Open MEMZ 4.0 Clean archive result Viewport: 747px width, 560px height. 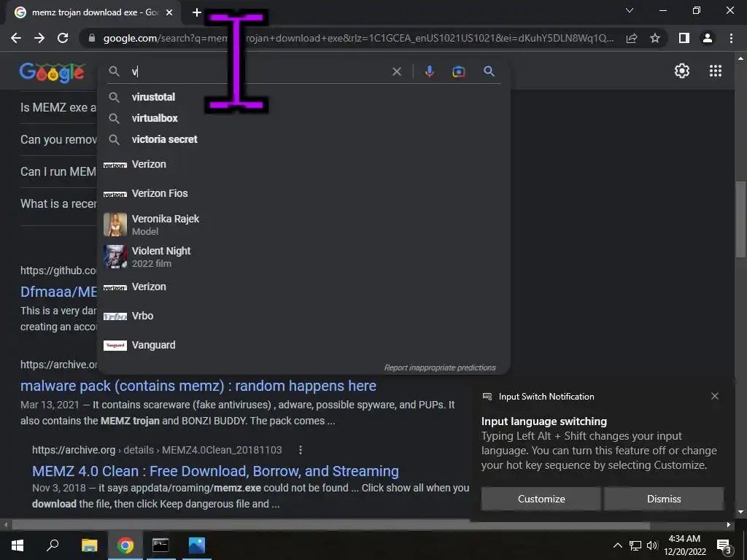pos(215,471)
